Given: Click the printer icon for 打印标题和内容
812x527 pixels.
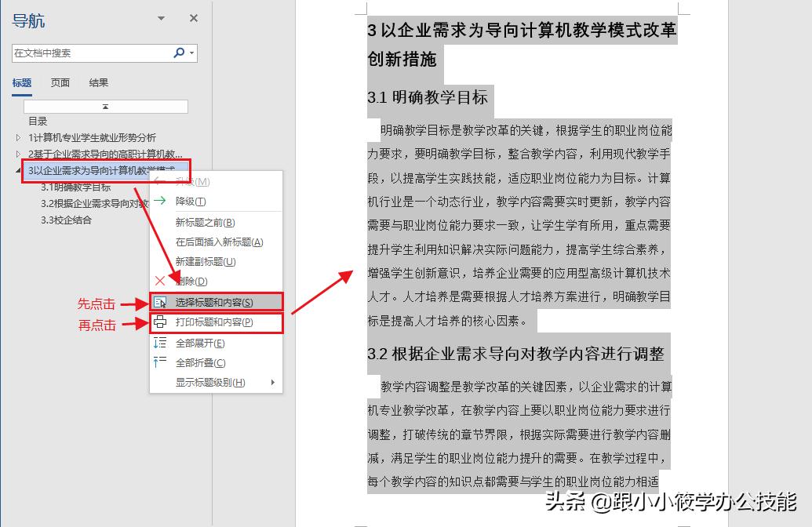Looking at the screenshot, I should tap(161, 322).
